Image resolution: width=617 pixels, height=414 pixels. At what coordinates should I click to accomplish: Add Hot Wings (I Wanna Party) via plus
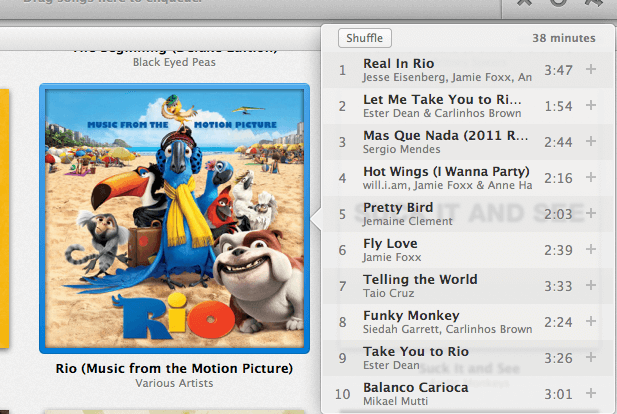click(x=591, y=177)
